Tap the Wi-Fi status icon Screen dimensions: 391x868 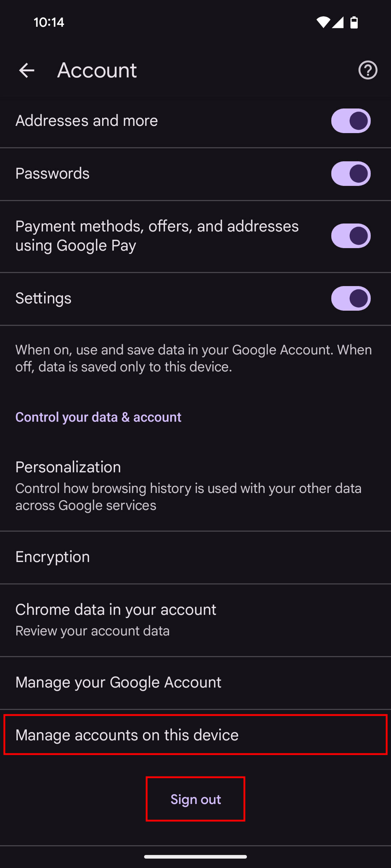coord(323,22)
